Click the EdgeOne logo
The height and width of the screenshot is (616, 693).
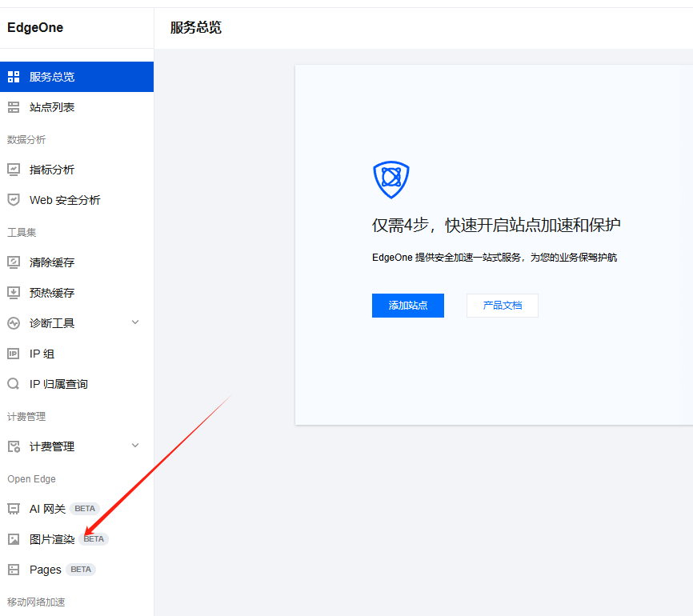point(35,27)
